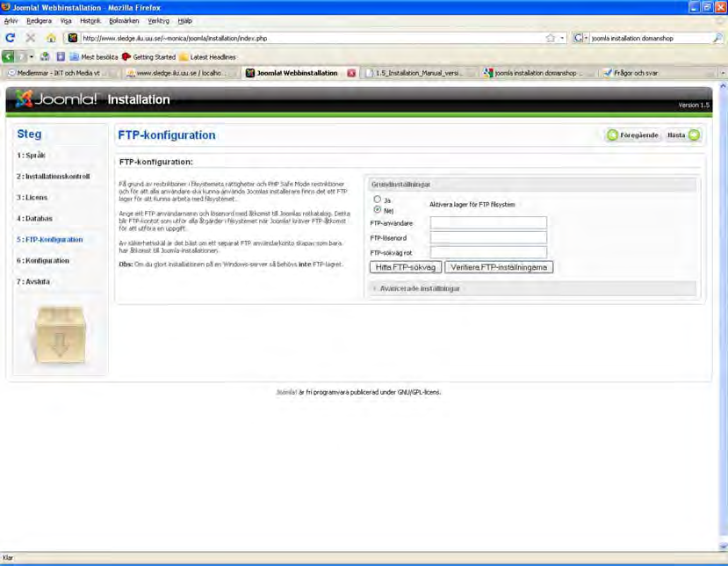This screenshot has width=728, height=566.
Task: Go to the browser home page icon
Action: click(x=51, y=38)
